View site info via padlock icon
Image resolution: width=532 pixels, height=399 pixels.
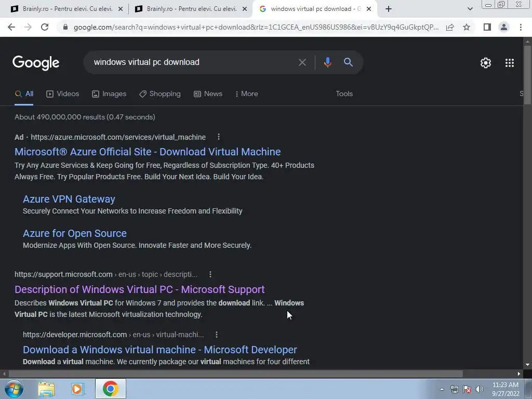pos(65,27)
